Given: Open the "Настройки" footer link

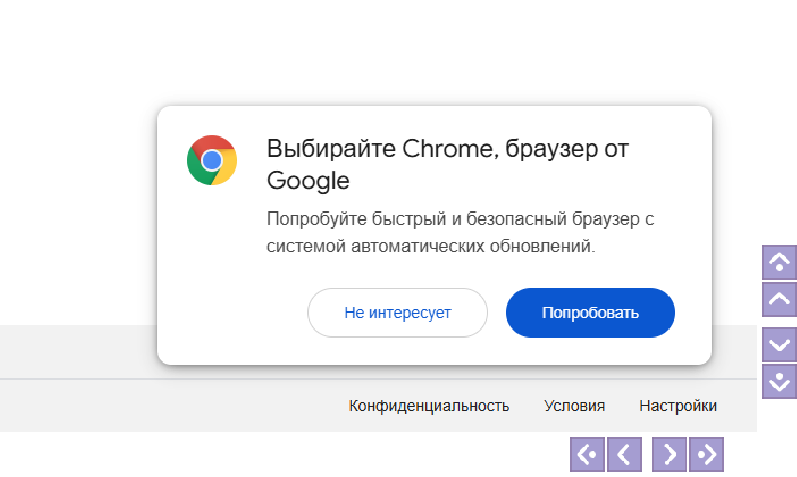Looking at the screenshot, I should click(677, 406).
